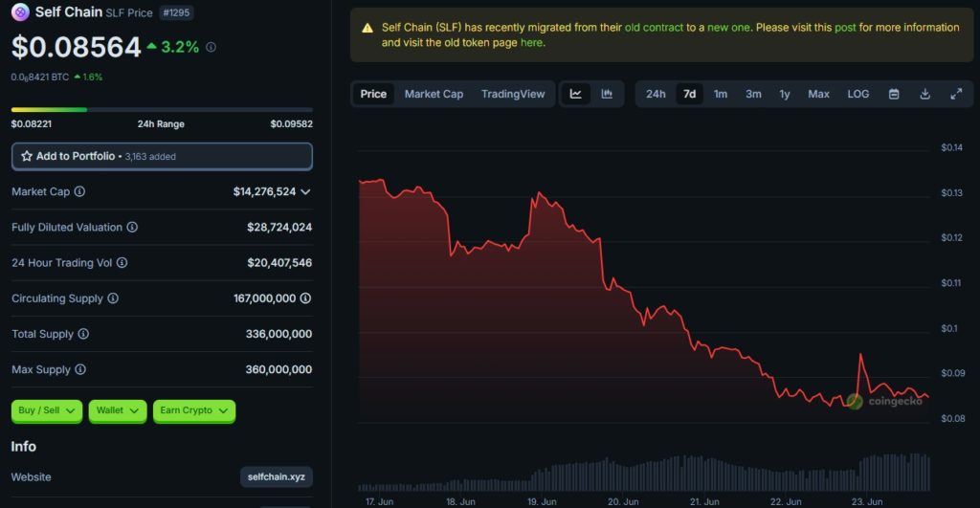
Task: Switch to candlestick chart icon
Action: pos(607,94)
